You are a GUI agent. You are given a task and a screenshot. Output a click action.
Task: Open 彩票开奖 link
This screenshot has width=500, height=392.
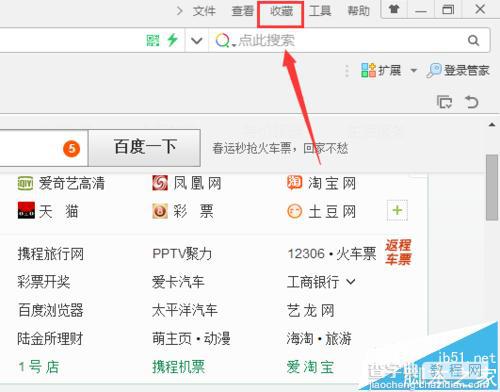44,282
